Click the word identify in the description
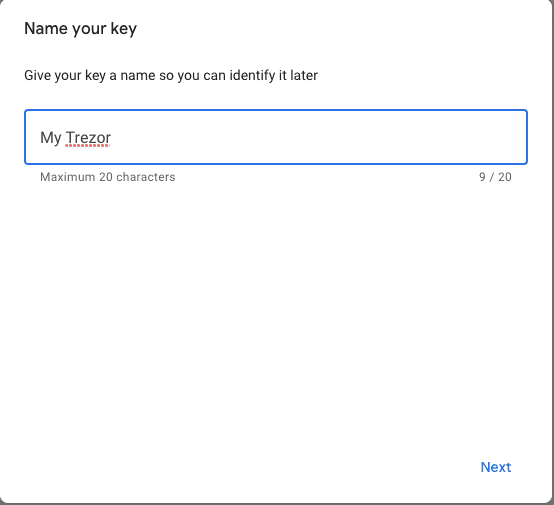This screenshot has height=505, width=554. click(x=252, y=76)
